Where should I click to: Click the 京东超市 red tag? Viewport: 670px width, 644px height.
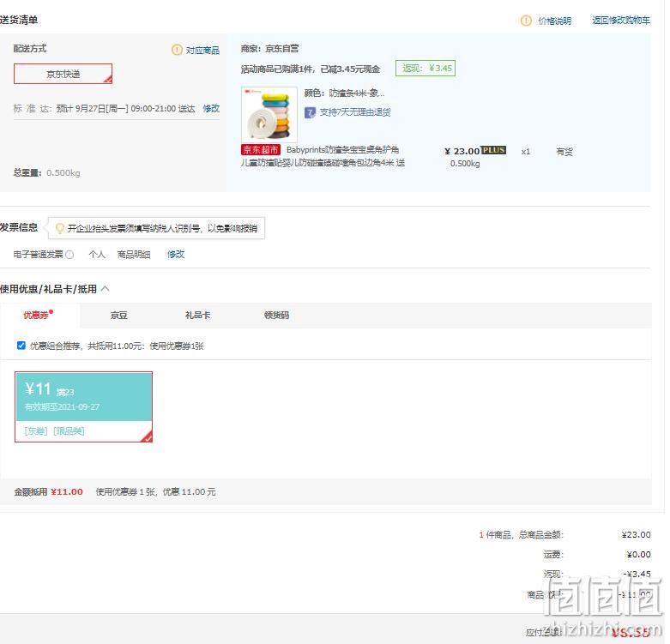coord(261,150)
